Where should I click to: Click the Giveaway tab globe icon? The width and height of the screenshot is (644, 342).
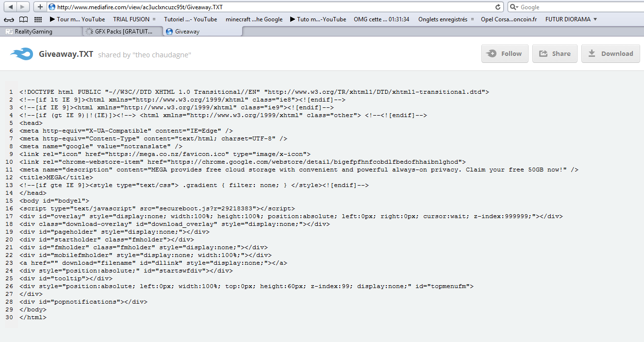point(169,32)
